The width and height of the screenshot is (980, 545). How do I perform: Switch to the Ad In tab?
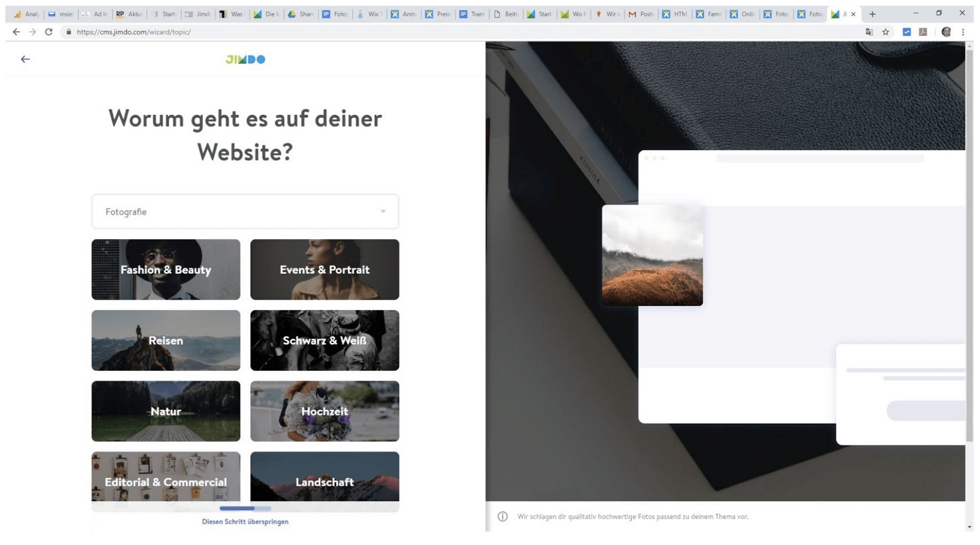(94, 14)
